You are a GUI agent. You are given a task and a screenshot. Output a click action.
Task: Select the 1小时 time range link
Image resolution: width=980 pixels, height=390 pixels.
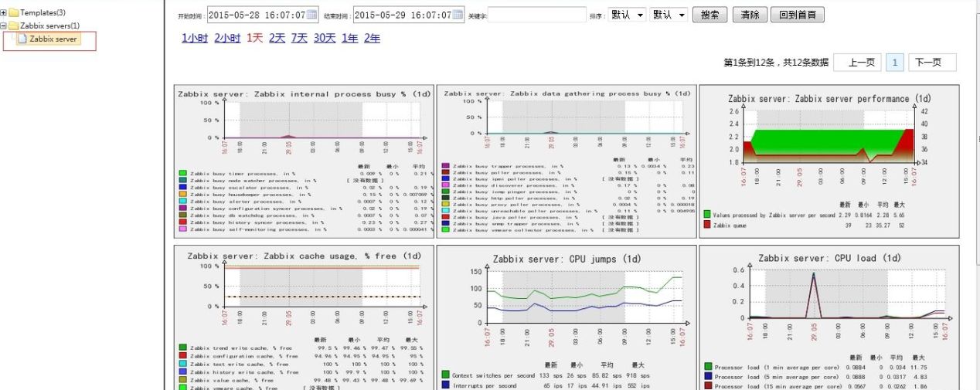coord(195,38)
